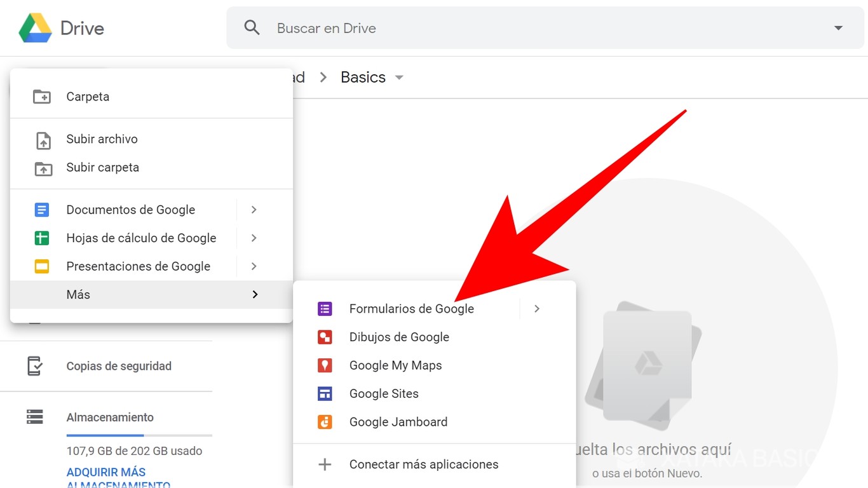Click ADQUIRIR MÁS ALMACENAMIENTO link
Screen dimensions: 868x488
pyautogui.click(x=118, y=479)
